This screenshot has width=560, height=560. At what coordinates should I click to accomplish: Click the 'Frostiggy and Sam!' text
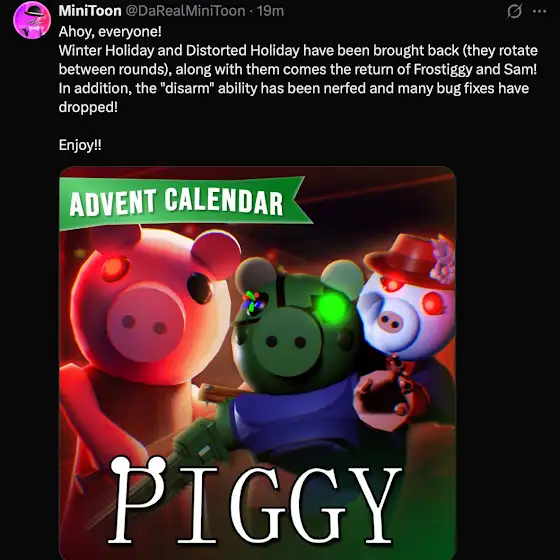tap(475, 69)
